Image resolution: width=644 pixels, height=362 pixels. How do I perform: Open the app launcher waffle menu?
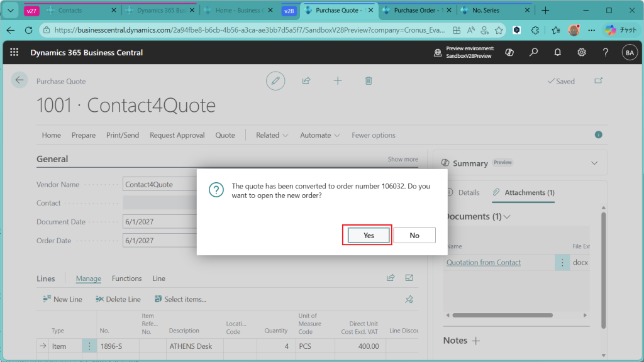coord(14,53)
